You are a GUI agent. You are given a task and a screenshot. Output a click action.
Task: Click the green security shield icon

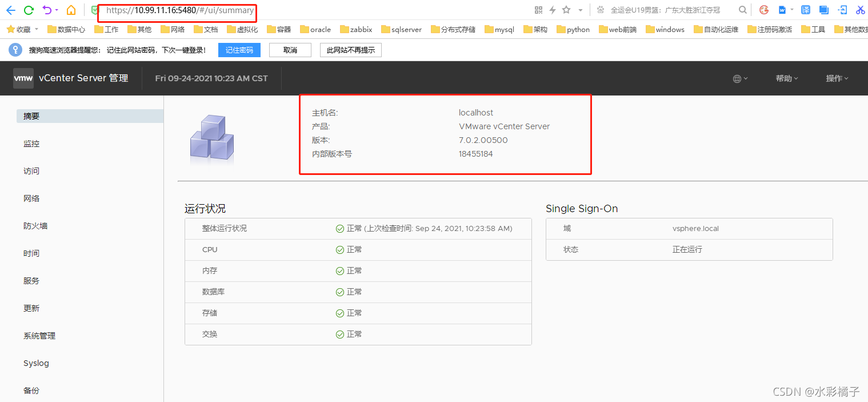[95, 10]
